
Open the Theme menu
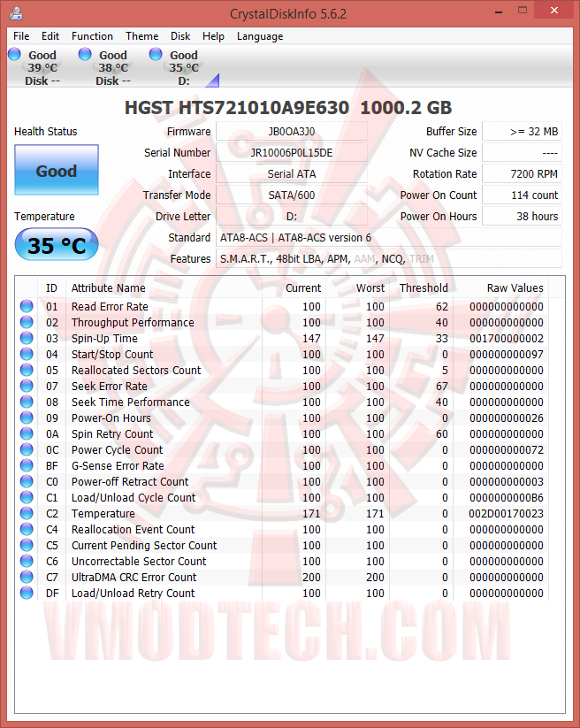(142, 36)
